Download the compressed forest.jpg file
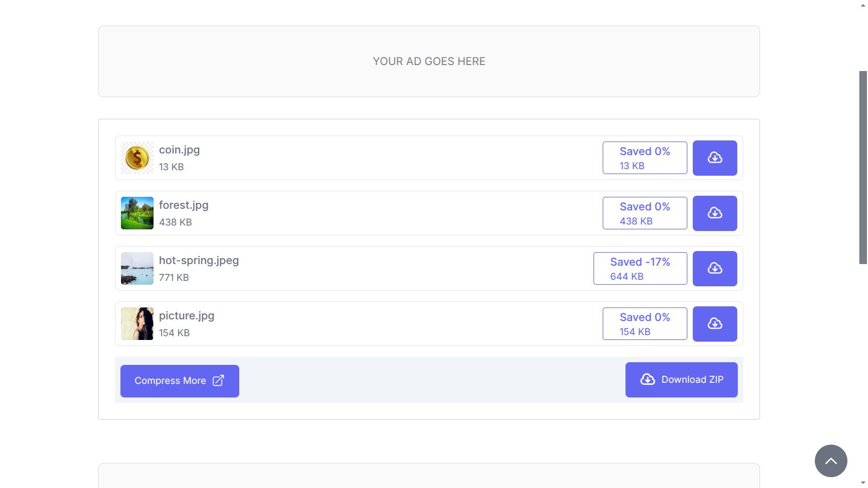This screenshot has width=868, height=488. (714, 213)
